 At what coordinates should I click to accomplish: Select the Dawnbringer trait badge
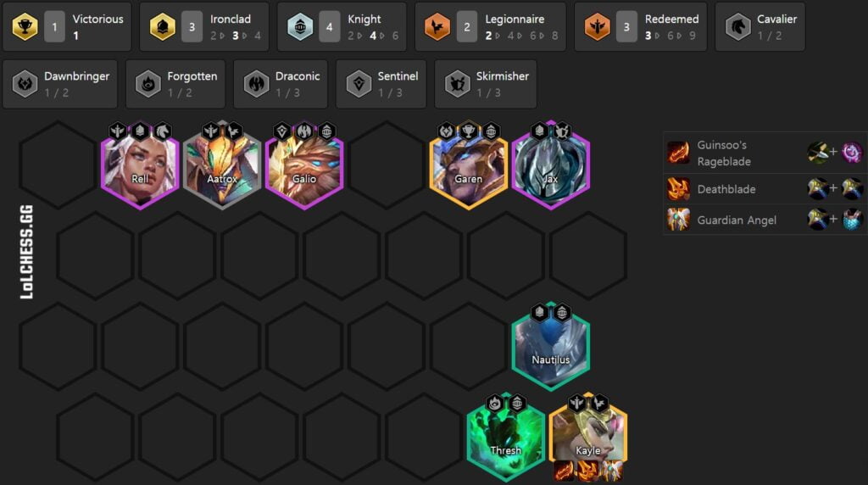click(x=60, y=84)
